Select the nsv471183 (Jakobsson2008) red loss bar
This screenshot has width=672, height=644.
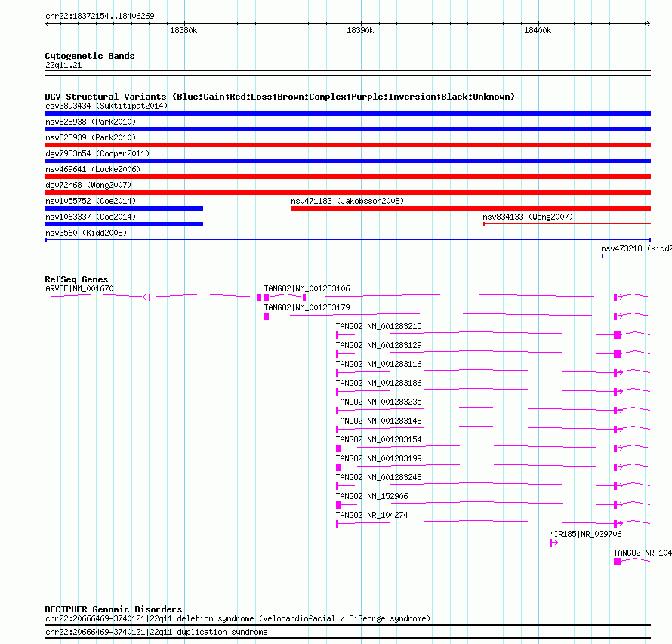pyautogui.click(x=471, y=208)
